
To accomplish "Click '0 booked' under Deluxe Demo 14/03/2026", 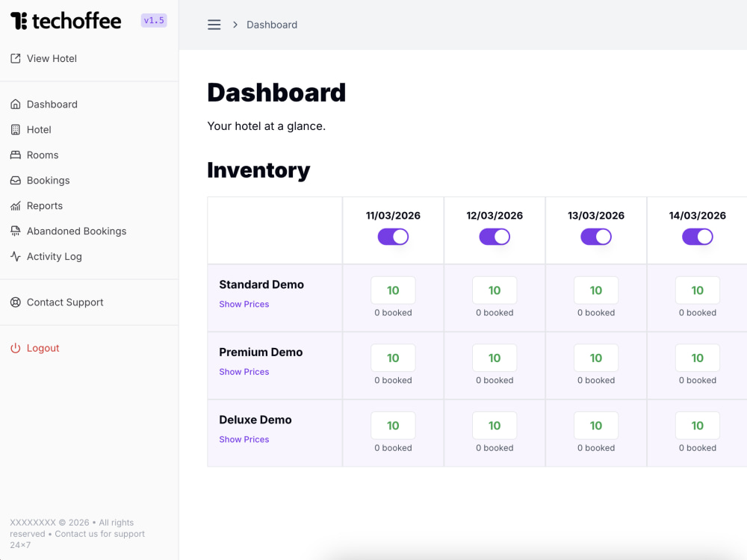I will (x=698, y=447).
